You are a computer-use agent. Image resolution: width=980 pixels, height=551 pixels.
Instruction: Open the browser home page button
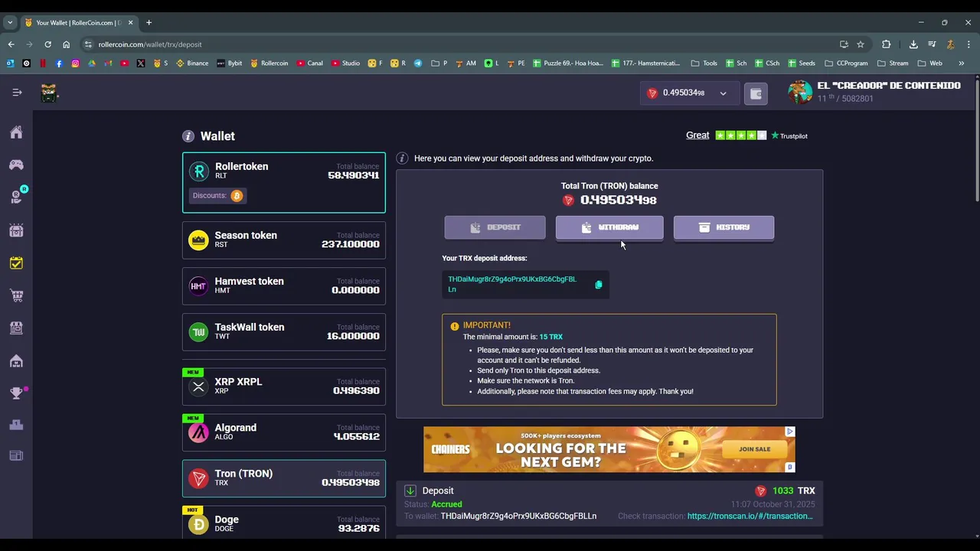66,44
